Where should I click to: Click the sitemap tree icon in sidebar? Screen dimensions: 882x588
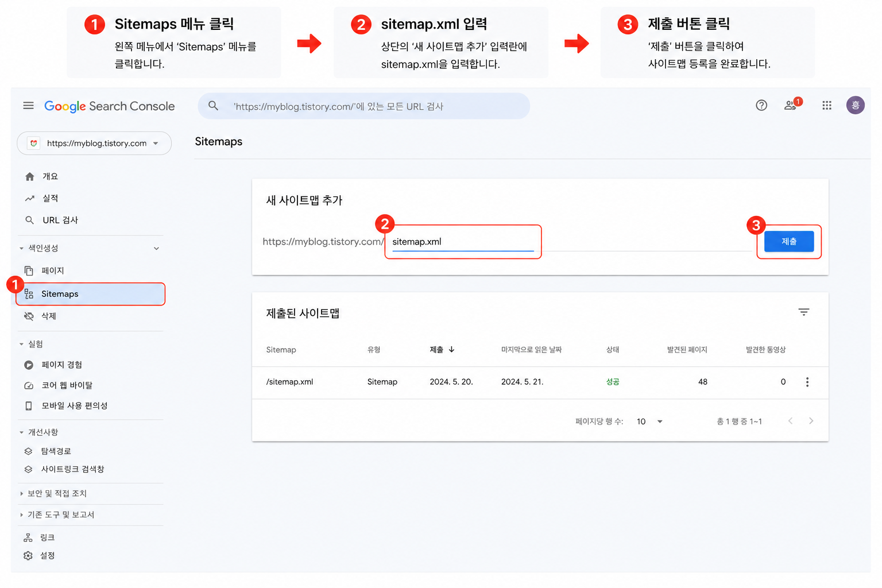click(x=29, y=294)
